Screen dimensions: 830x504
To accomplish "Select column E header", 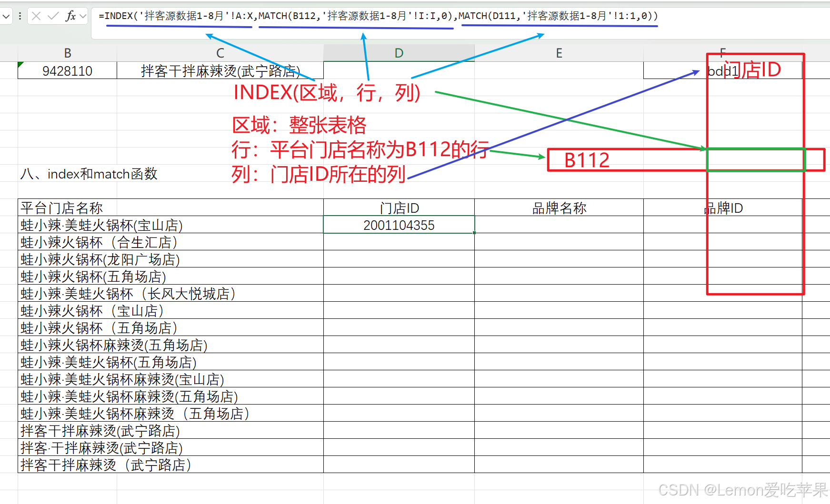I will click(559, 53).
